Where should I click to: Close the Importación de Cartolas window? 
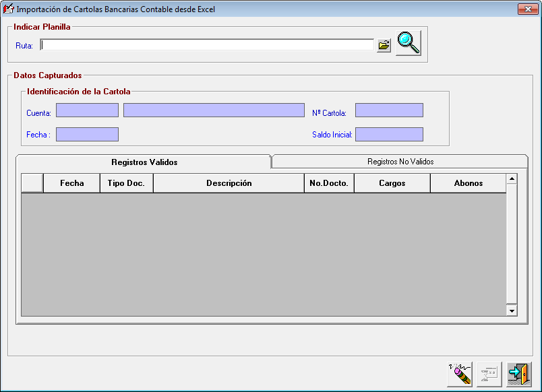[528, 9]
